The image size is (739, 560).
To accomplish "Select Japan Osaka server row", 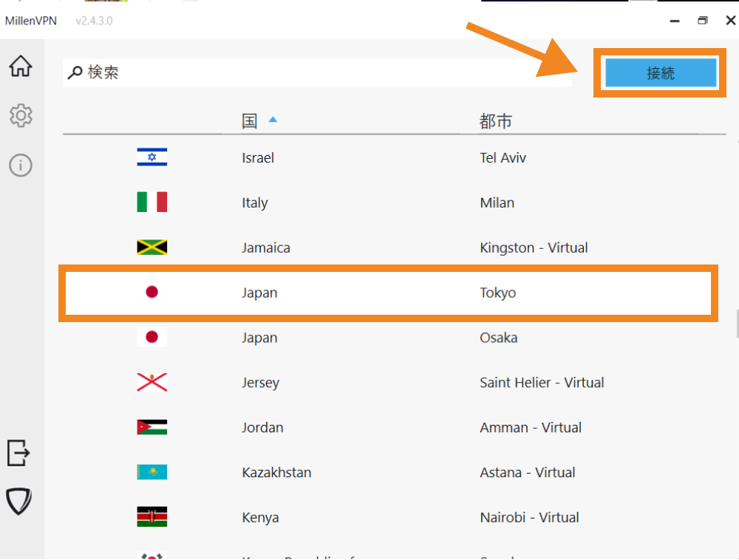I will pos(388,338).
